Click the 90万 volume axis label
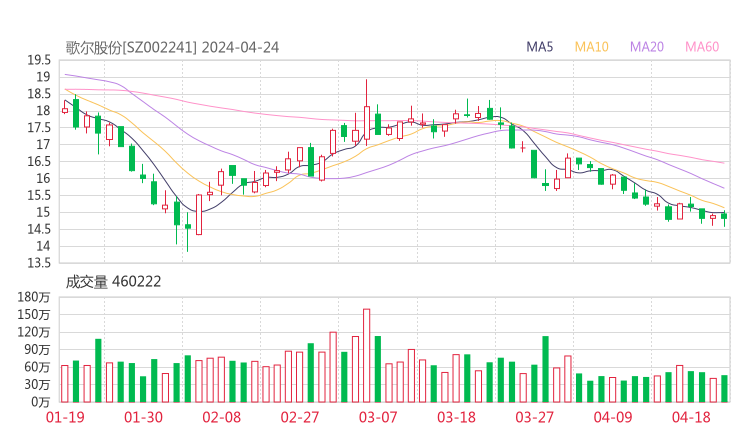 (37, 350)
